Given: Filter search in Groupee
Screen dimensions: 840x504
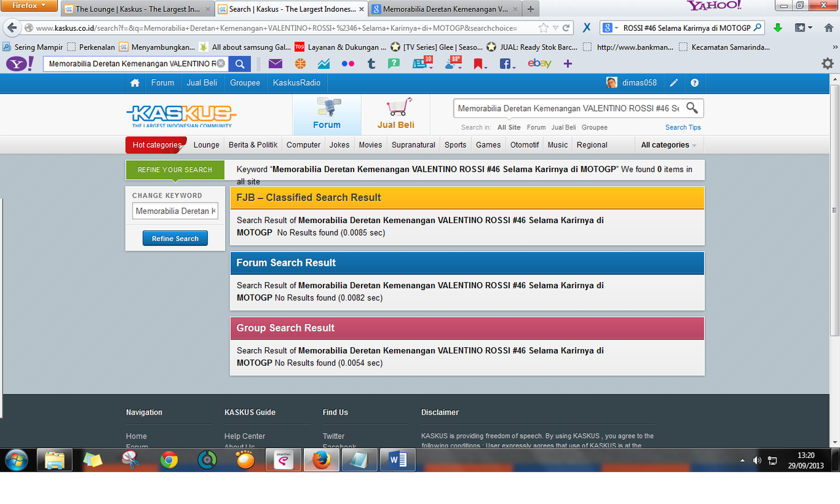Looking at the screenshot, I should click(x=595, y=127).
